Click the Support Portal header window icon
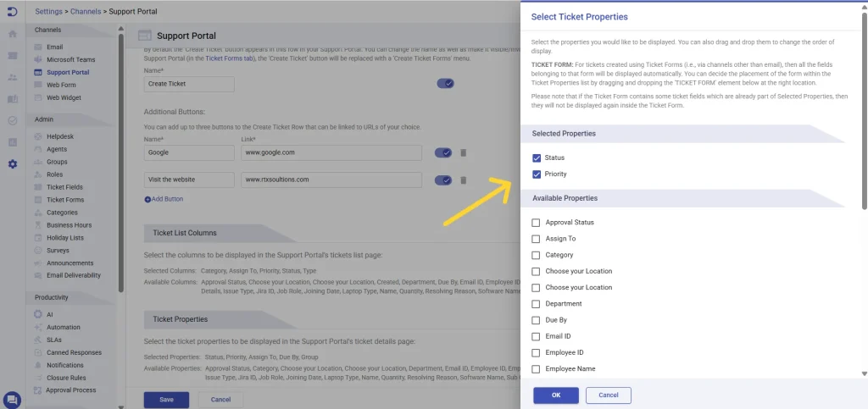 (144, 36)
